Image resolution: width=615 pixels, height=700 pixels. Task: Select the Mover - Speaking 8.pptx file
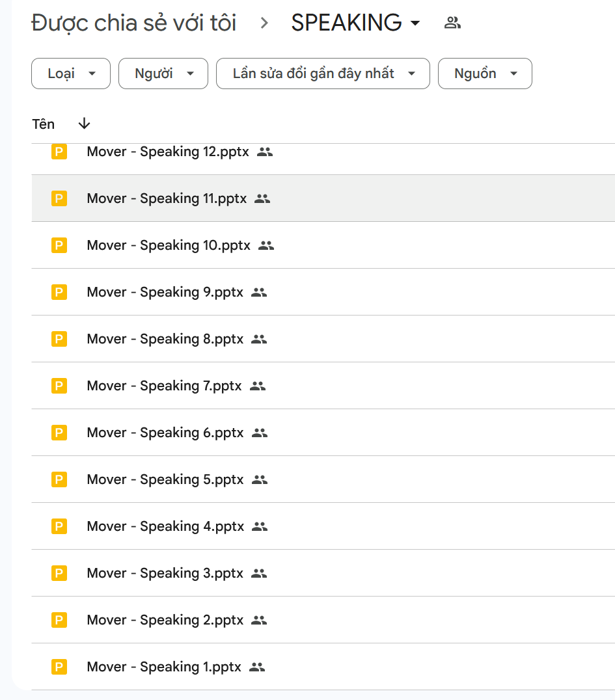coord(165,340)
